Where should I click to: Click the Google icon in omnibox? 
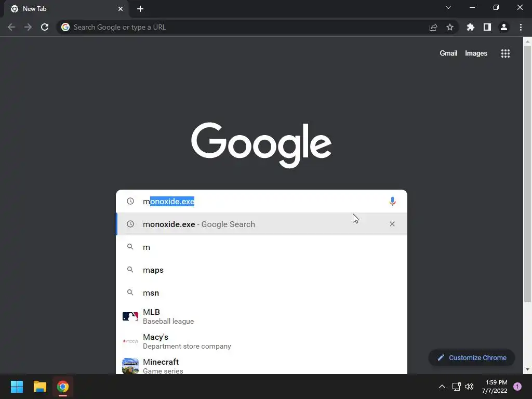(65, 27)
